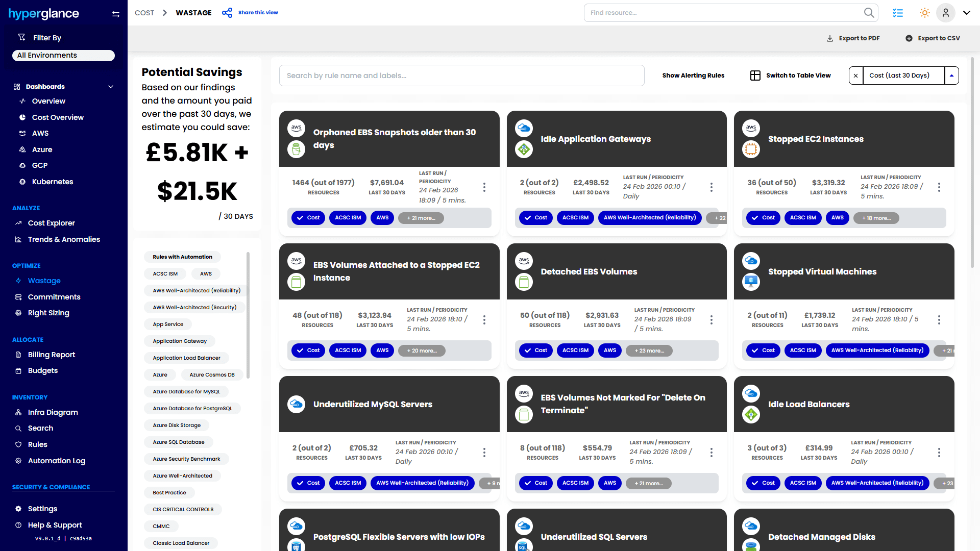Click the Export to PDF button
Viewport: 980px width, 551px height.
(x=853, y=38)
